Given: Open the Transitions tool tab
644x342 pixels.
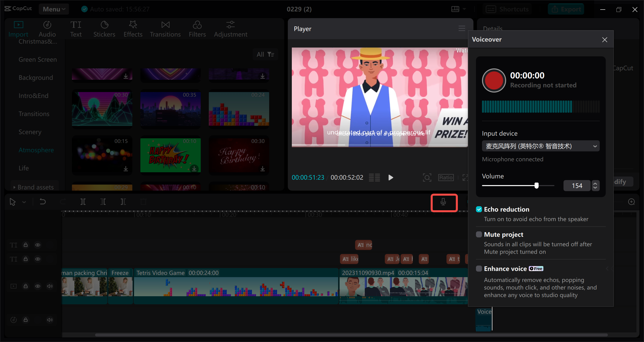Looking at the screenshot, I should coord(165,29).
